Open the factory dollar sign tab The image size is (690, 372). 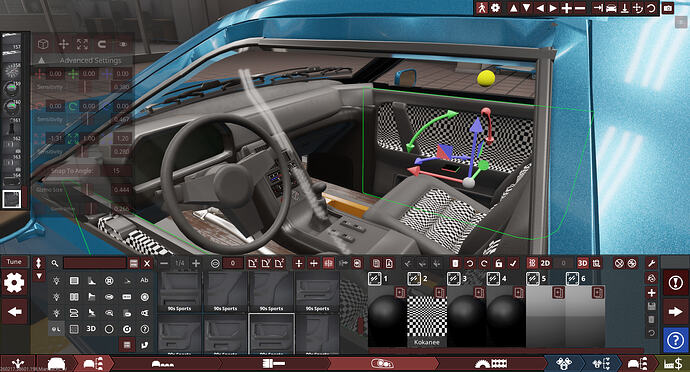tap(673, 364)
